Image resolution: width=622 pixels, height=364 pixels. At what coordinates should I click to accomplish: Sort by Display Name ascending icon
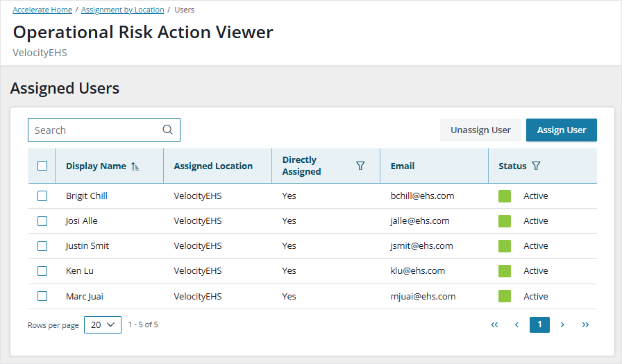click(135, 166)
